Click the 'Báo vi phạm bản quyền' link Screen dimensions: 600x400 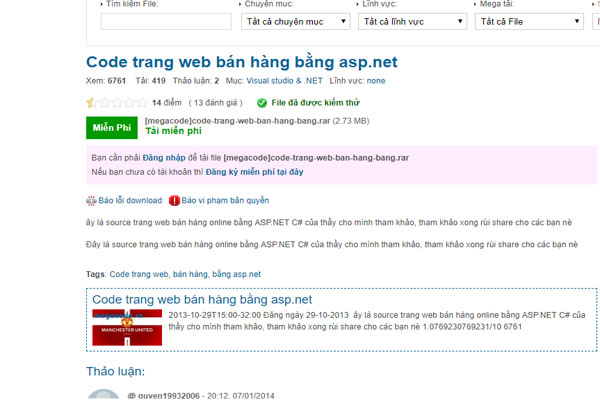click(225, 200)
